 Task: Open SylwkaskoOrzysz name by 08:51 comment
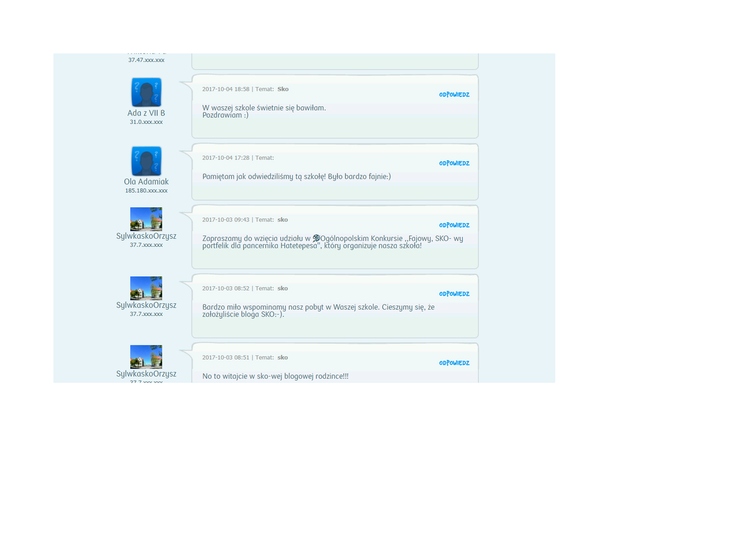click(x=146, y=374)
